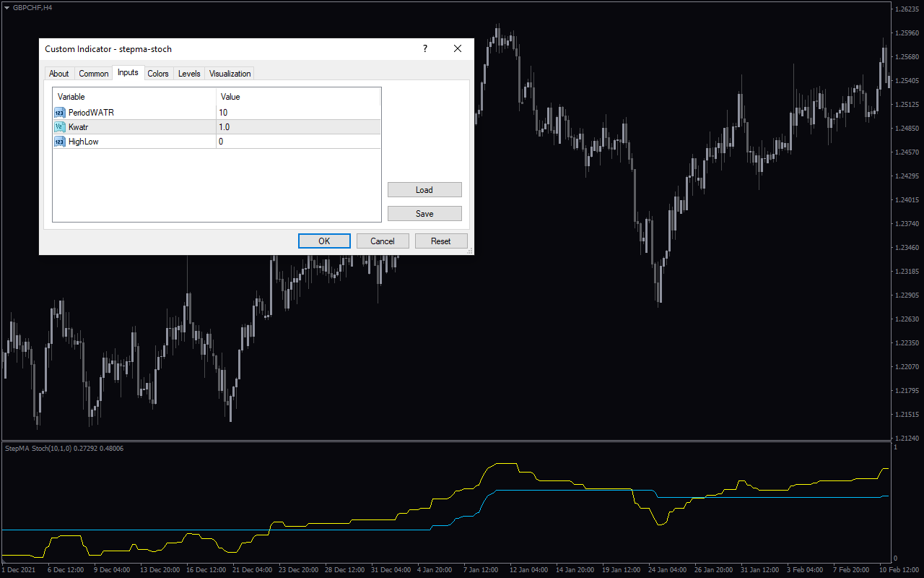This screenshot has width=924, height=578.
Task: Edit the Kwatr value 1.0
Action: point(298,127)
